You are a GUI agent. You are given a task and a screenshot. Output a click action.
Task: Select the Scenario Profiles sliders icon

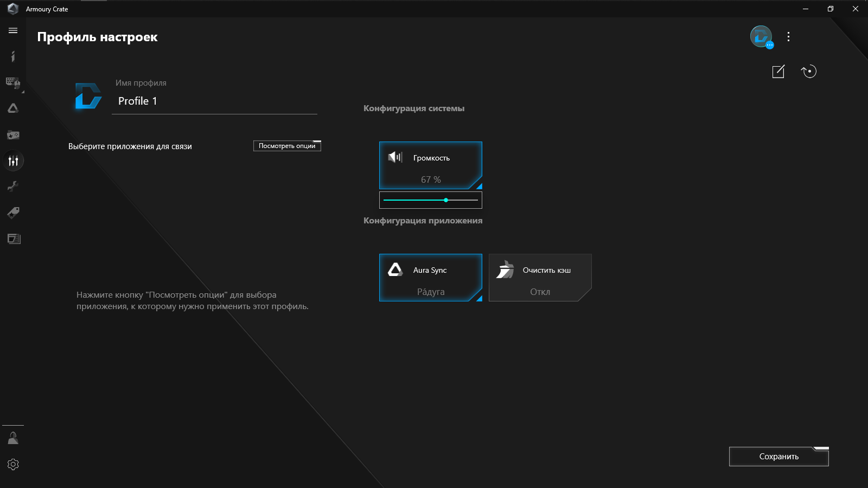point(13,160)
